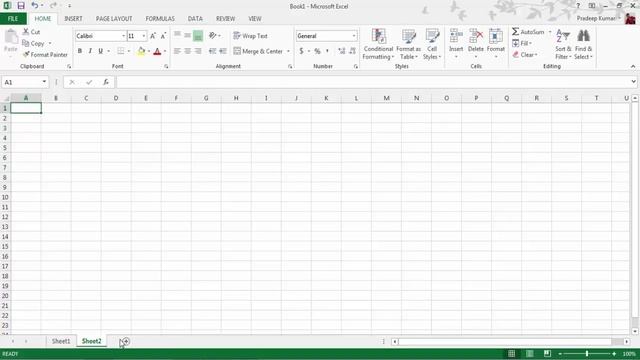Click the Cut scissors icon
The width and height of the screenshot is (640, 360).
26,31
